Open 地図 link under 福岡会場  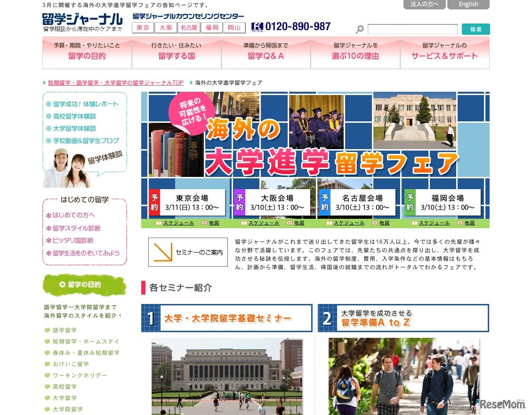point(469,223)
